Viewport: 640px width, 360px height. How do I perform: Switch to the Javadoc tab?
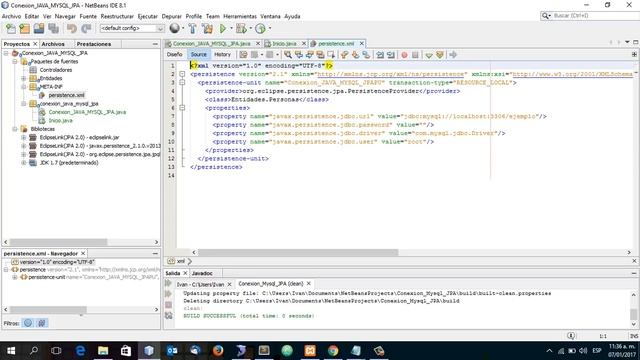click(202, 273)
